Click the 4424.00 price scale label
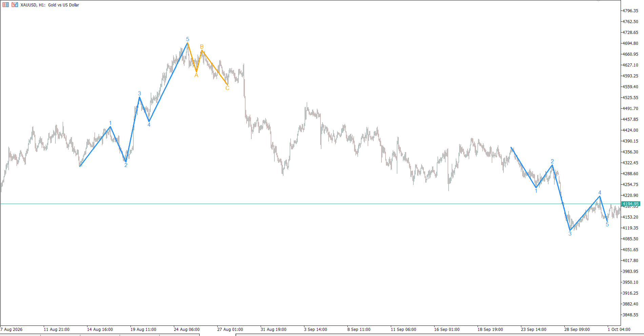Image resolution: width=644 pixels, height=336 pixels. (x=630, y=130)
